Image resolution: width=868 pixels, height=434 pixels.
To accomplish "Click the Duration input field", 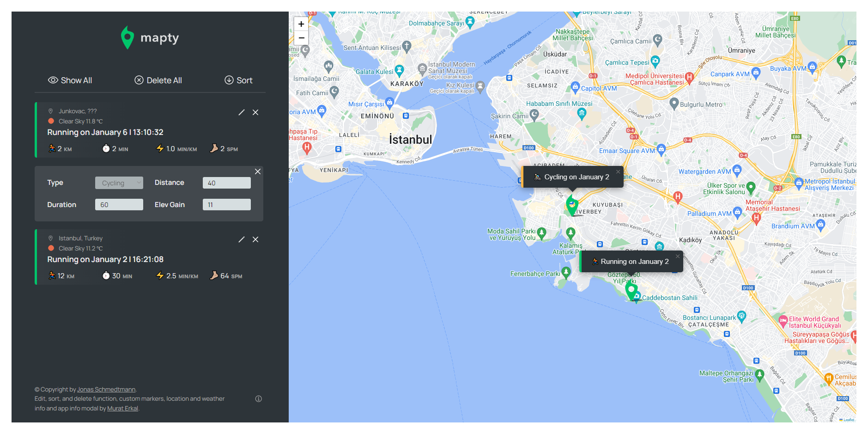I will click(x=119, y=204).
